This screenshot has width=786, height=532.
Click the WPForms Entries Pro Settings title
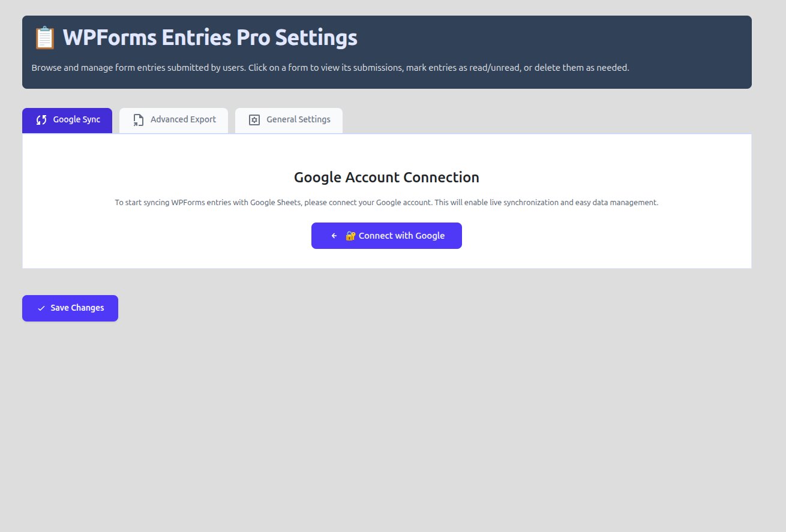coord(211,37)
